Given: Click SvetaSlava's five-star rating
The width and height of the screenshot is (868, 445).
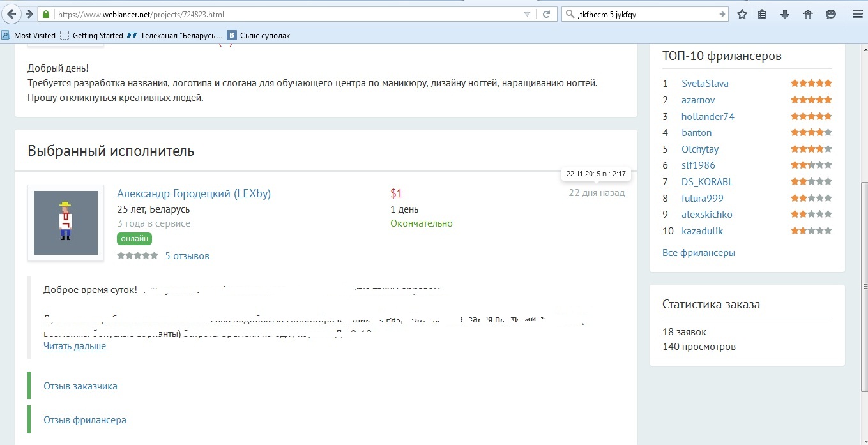Looking at the screenshot, I should (x=811, y=83).
